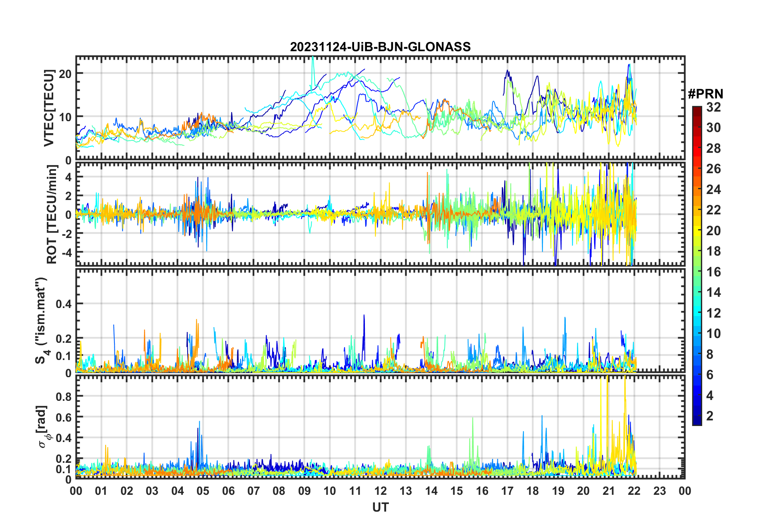Click x-axis tick label 05
Viewport: 761px width, 532px height.
click(x=203, y=491)
